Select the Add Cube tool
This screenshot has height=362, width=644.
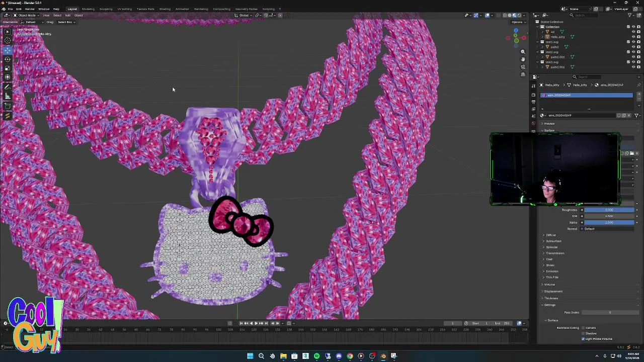8,107
